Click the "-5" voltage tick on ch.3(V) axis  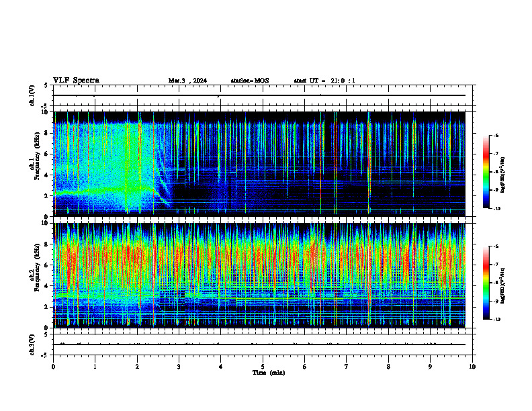click(45, 355)
